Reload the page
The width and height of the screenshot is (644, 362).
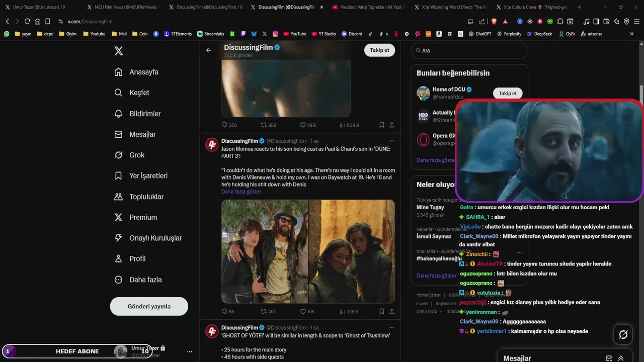point(27,22)
